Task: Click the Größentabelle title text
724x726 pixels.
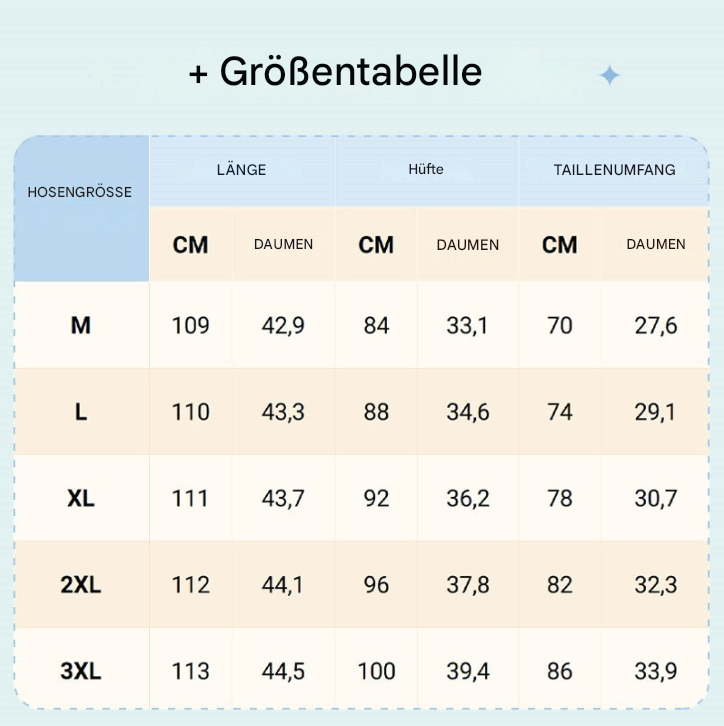Action: 335,72
